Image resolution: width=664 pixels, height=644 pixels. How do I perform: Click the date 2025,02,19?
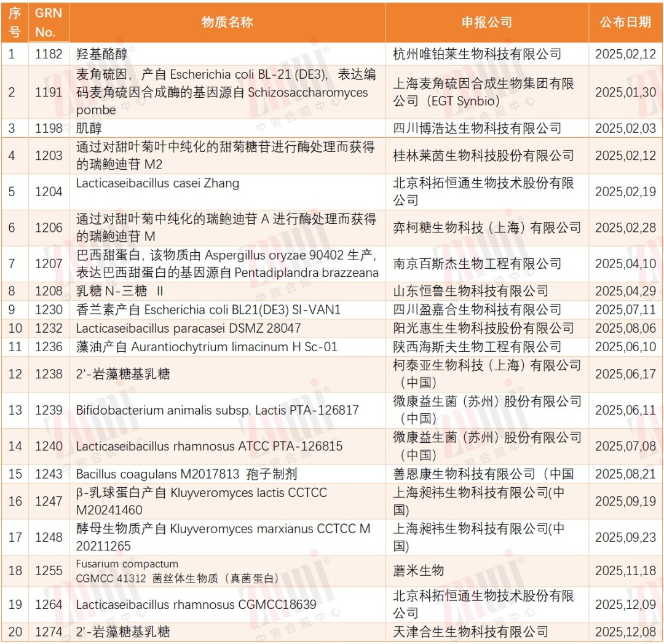click(x=625, y=191)
